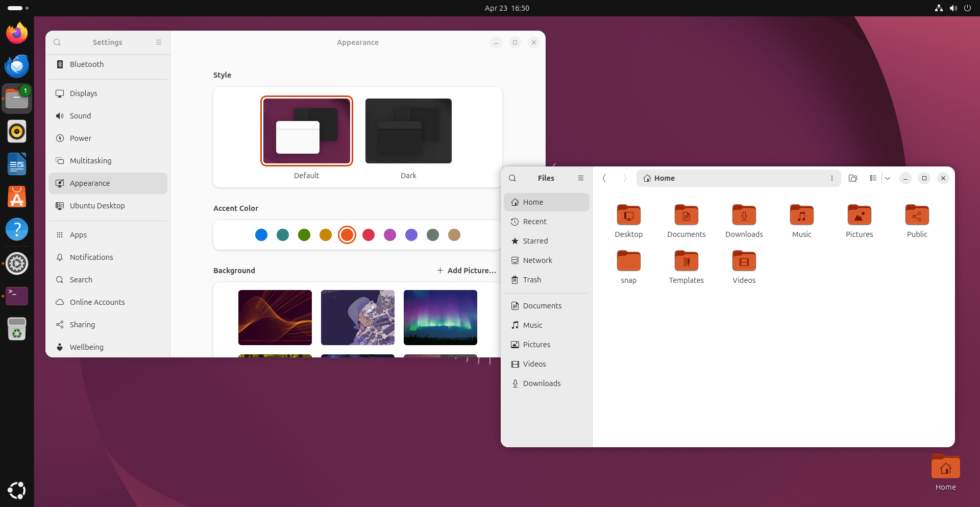The height and width of the screenshot is (507, 980).
Task: Click the search-everywhere camera icon in Files
Action: [852, 178]
